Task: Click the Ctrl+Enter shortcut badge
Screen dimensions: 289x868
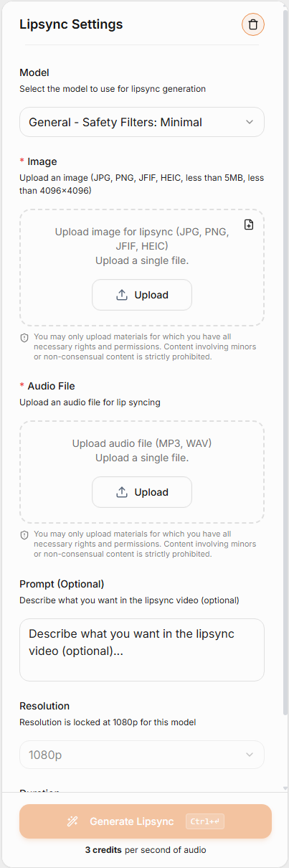Action: pyautogui.click(x=205, y=821)
